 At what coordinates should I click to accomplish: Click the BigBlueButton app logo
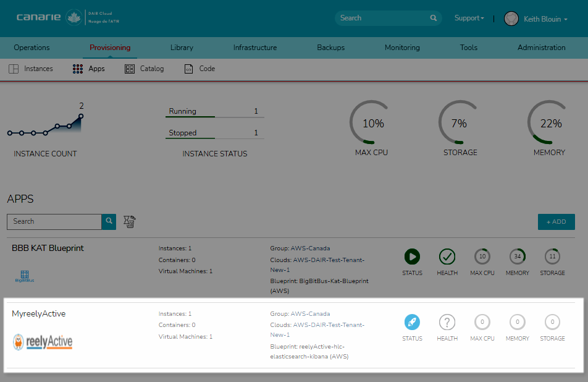tap(25, 276)
